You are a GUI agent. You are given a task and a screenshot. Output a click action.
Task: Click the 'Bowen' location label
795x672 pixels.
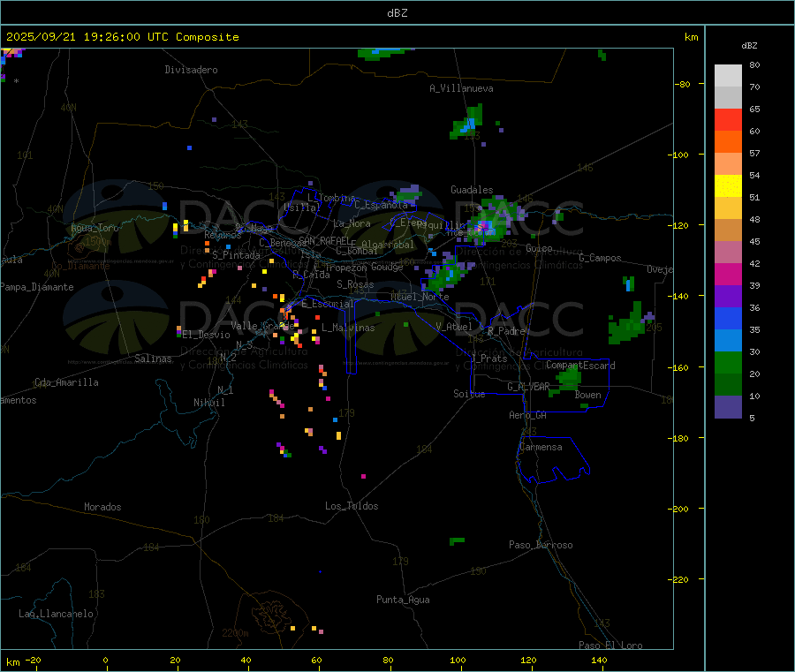pos(587,395)
